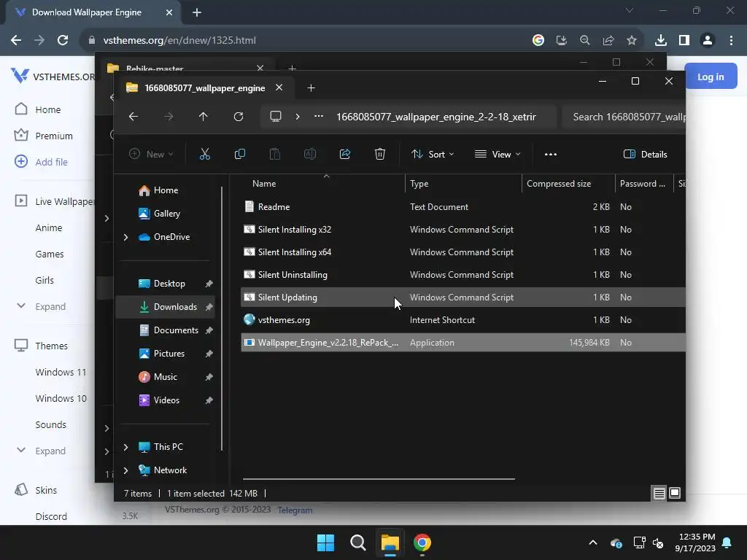Screen dimensions: 747x560
Task: Click Add file in VSThemes sidebar
Action: click(52, 162)
